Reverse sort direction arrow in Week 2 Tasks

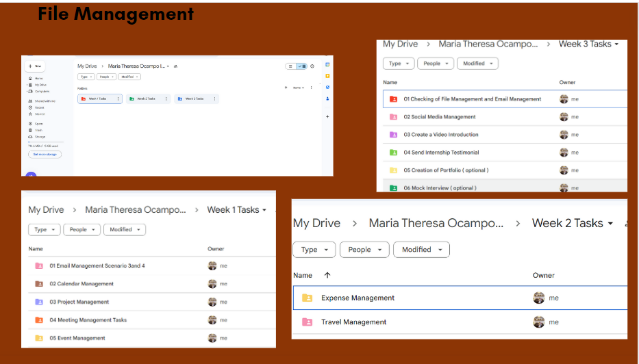[327, 275]
